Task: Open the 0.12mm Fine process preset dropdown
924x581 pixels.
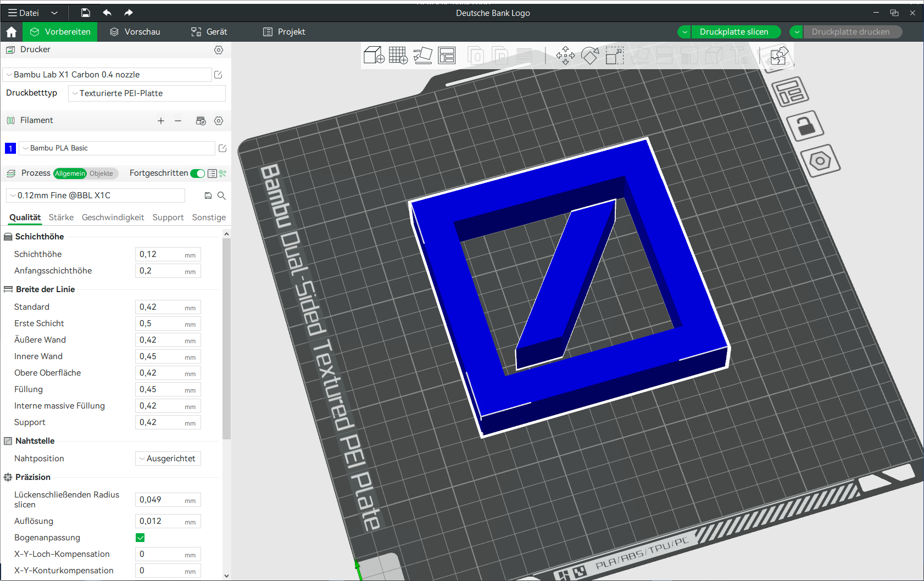Action: pyautogui.click(x=96, y=195)
